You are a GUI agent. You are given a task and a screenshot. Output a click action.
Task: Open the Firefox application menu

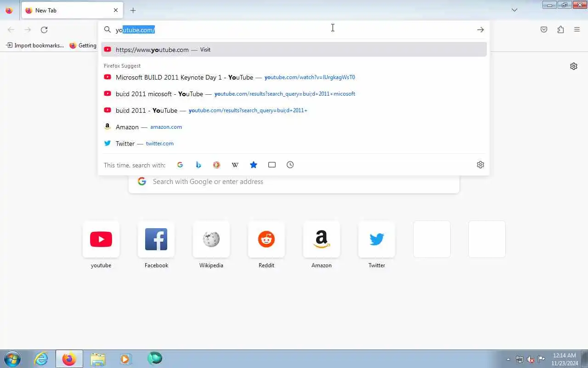point(577,30)
